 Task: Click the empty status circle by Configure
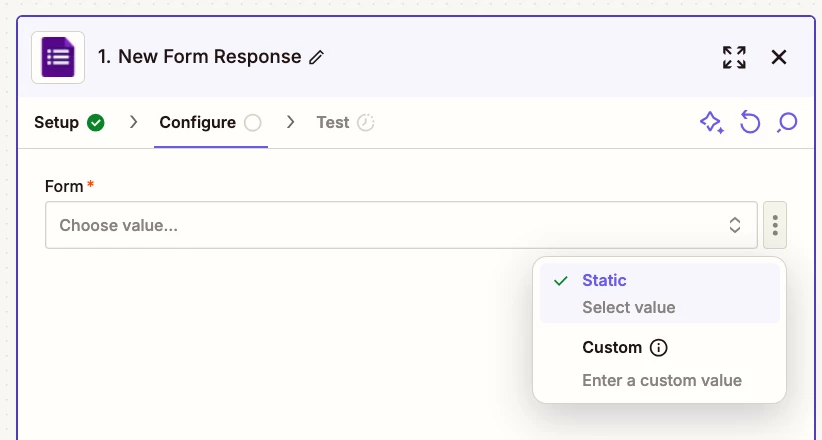pyautogui.click(x=253, y=123)
